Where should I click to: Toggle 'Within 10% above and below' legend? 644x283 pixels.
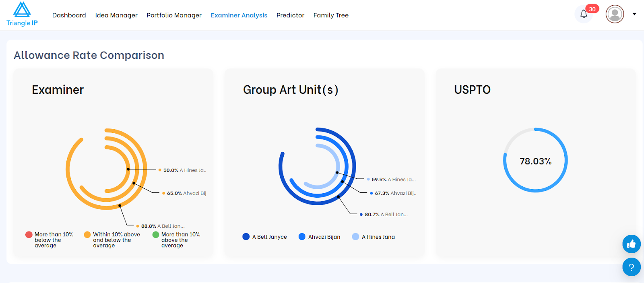coord(112,240)
